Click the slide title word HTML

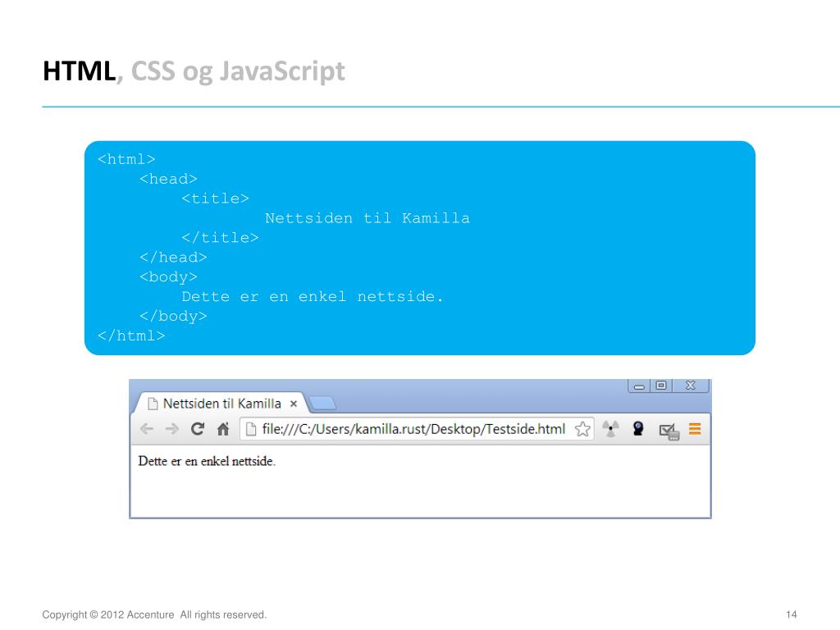pyautogui.click(x=79, y=71)
